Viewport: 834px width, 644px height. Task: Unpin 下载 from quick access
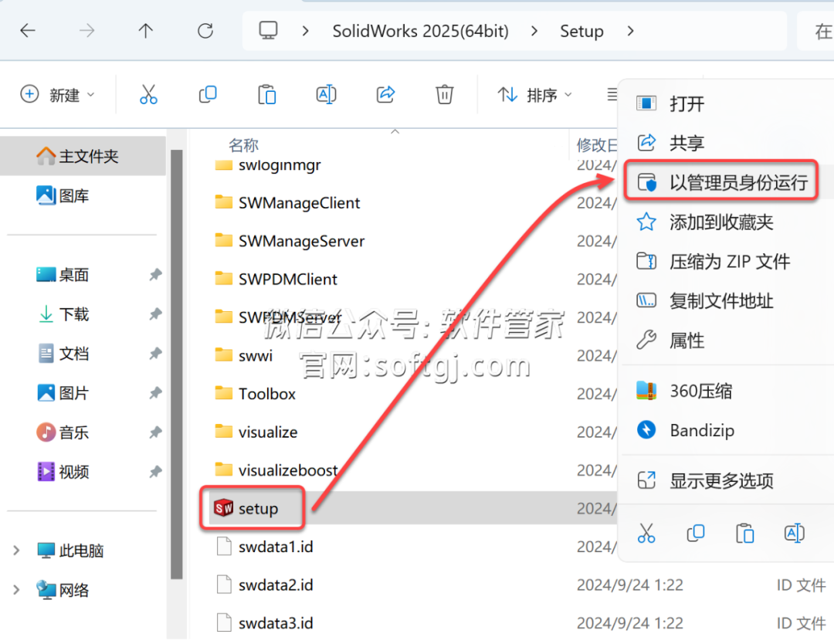[x=155, y=314]
